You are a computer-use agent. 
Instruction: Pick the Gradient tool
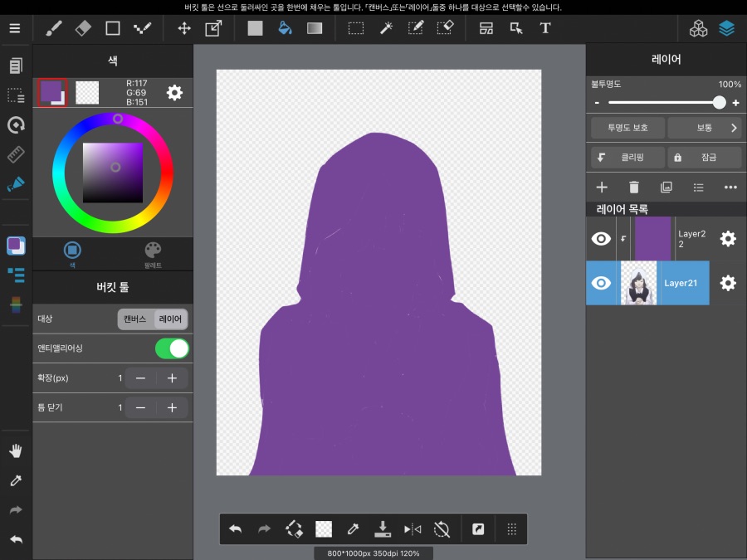tap(315, 28)
